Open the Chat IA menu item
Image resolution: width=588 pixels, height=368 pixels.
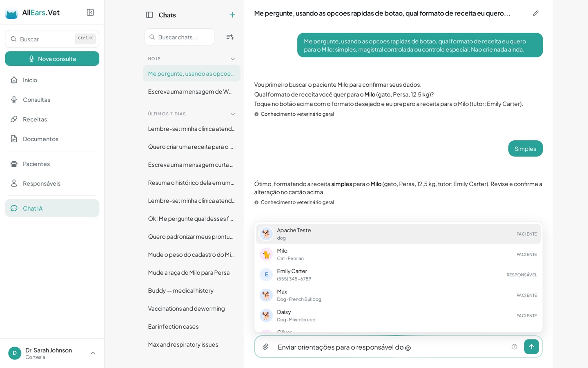(52, 208)
